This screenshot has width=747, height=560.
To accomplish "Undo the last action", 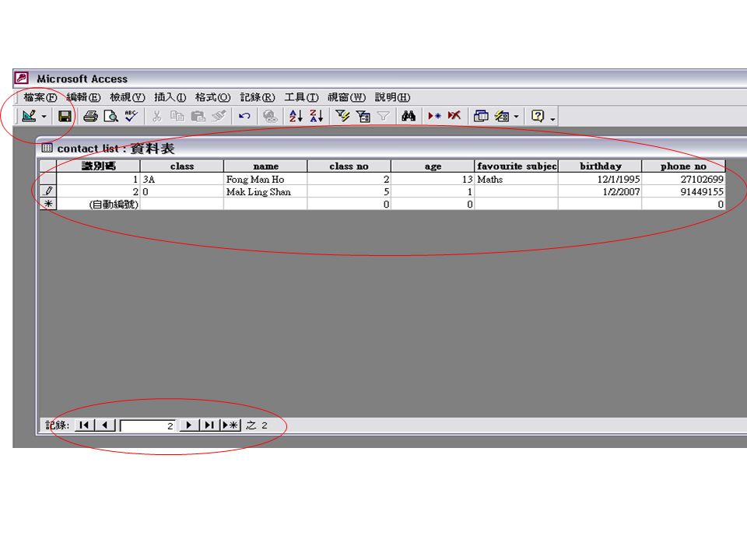I will (x=244, y=116).
